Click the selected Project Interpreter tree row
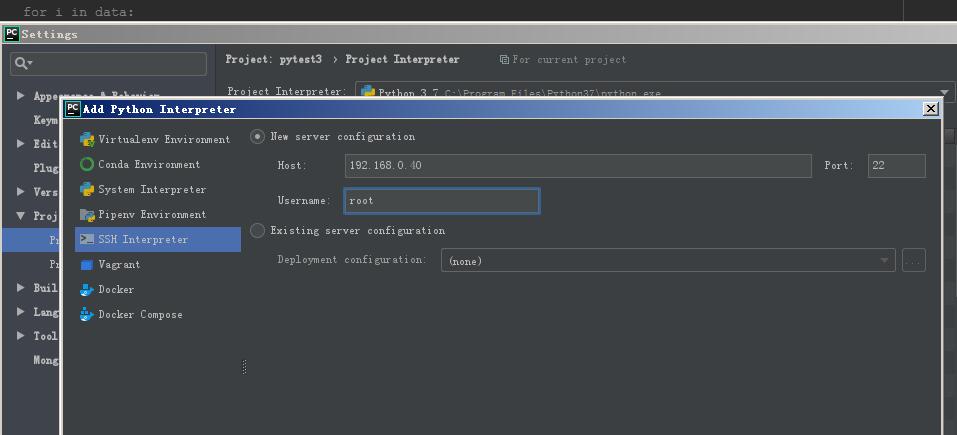 coord(32,240)
